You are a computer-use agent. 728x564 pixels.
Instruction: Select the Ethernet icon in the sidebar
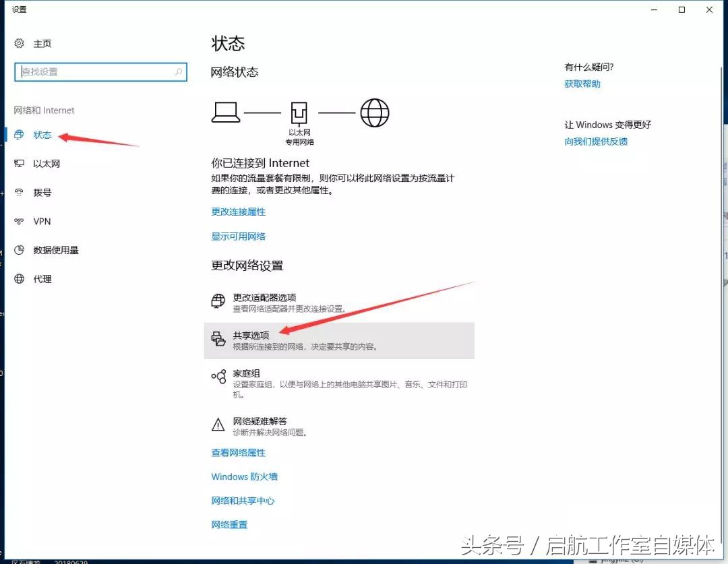click(x=18, y=163)
